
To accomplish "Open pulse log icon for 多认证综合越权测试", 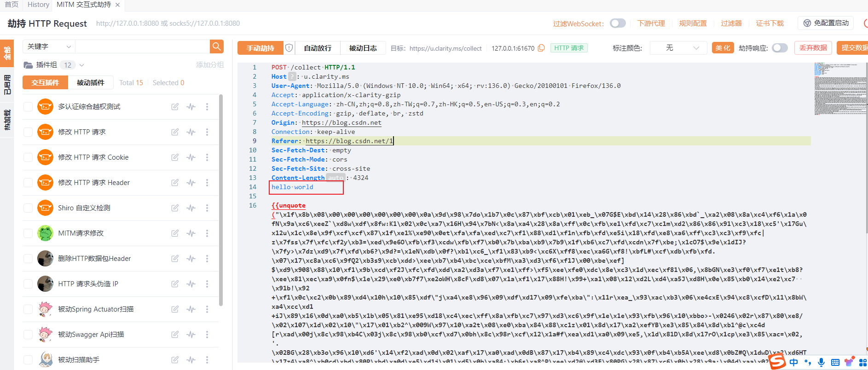I will [x=191, y=107].
